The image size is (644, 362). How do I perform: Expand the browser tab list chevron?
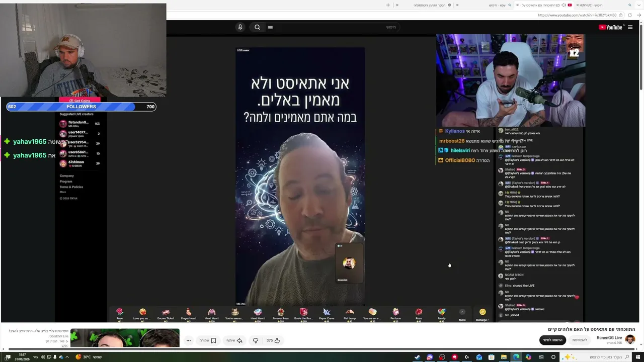(x=639, y=5)
